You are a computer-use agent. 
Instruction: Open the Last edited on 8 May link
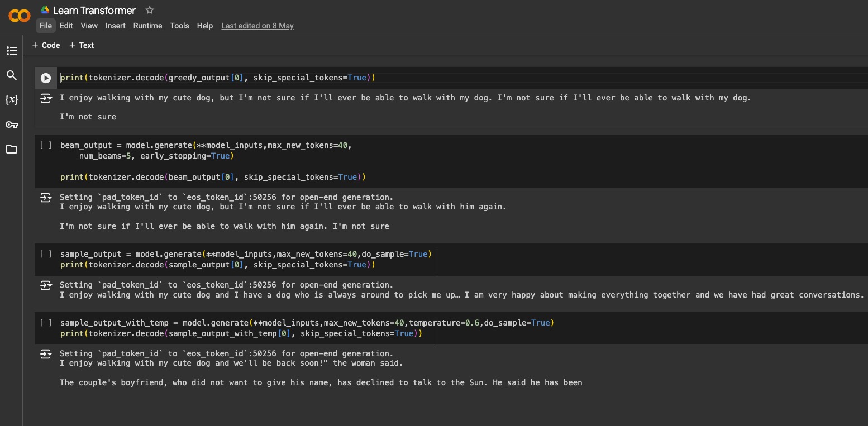point(257,26)
